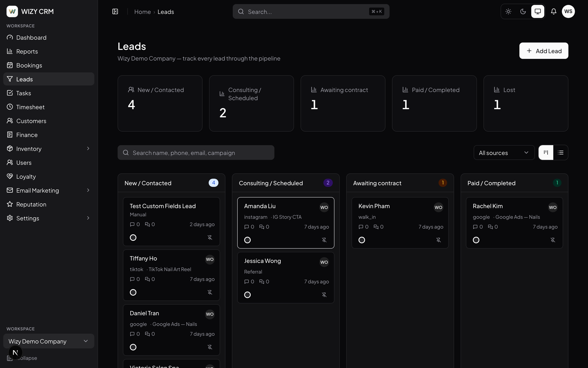Click pin icon on Jessica Wong card

[x=324, y=295]
